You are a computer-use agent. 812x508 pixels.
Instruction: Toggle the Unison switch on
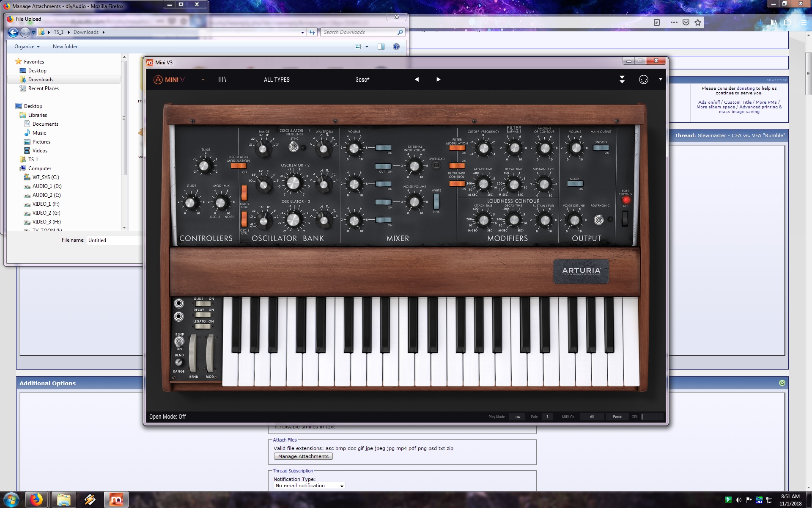pyautogui.click(x=601, y=148)
